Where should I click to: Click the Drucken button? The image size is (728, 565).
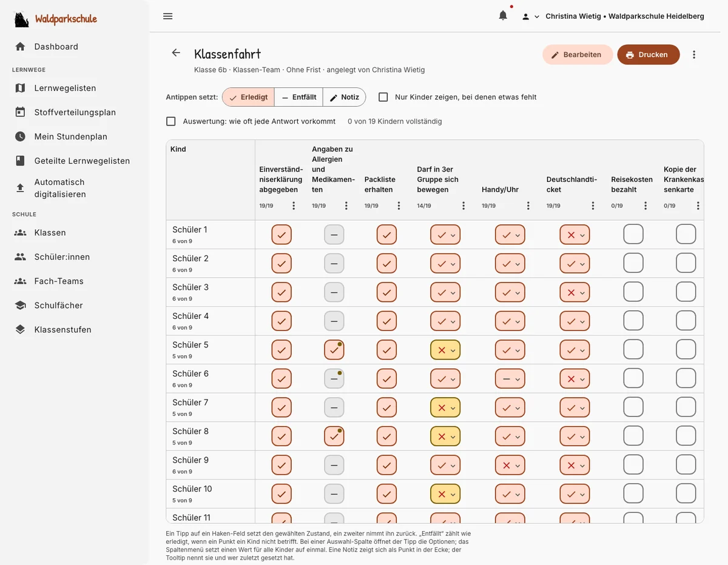(649, 55)
